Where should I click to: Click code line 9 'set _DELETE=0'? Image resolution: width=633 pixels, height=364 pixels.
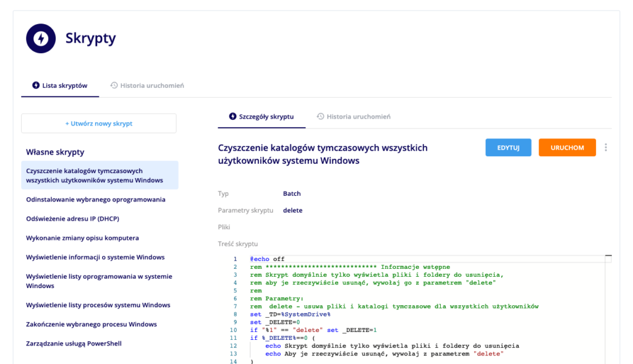pos(275,323)
